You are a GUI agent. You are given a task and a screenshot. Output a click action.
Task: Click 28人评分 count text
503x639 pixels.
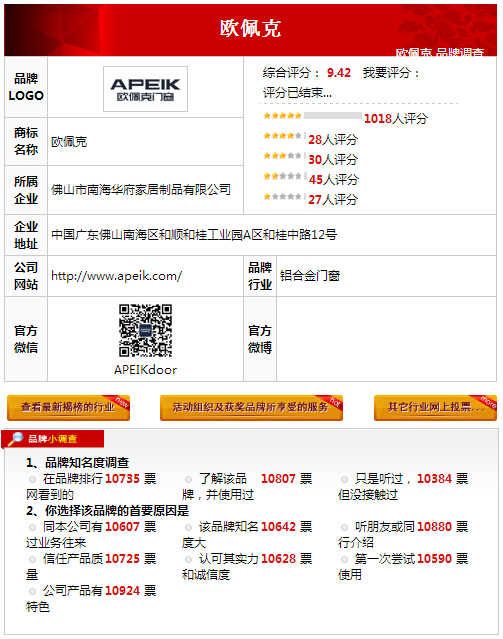pos(333,140)
